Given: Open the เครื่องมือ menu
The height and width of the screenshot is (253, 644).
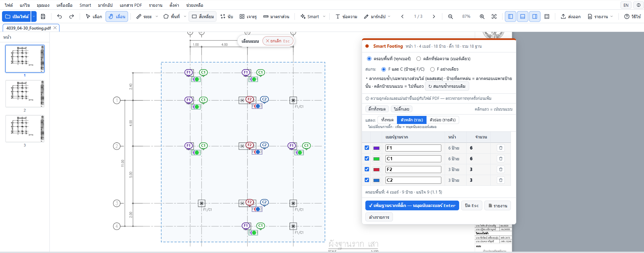Looking at the screenshot, I should 65,5.
